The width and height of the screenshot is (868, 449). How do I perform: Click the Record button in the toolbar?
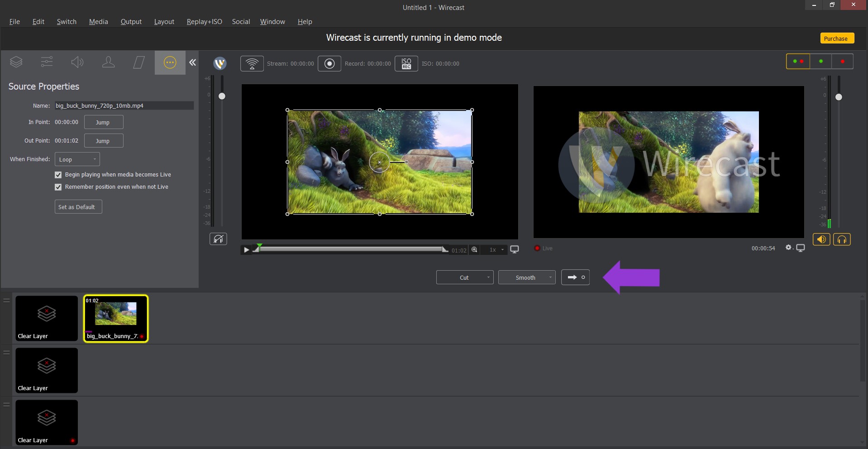[329, 63]
